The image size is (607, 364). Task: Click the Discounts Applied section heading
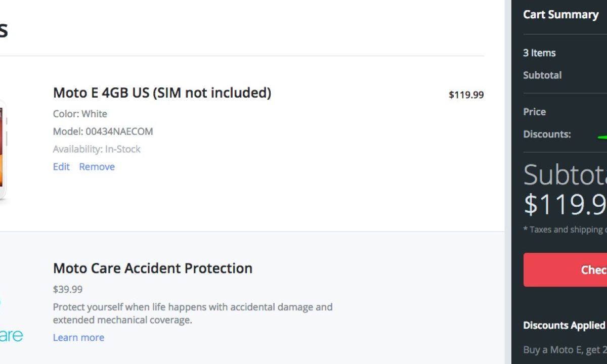[x=564, y=326]
